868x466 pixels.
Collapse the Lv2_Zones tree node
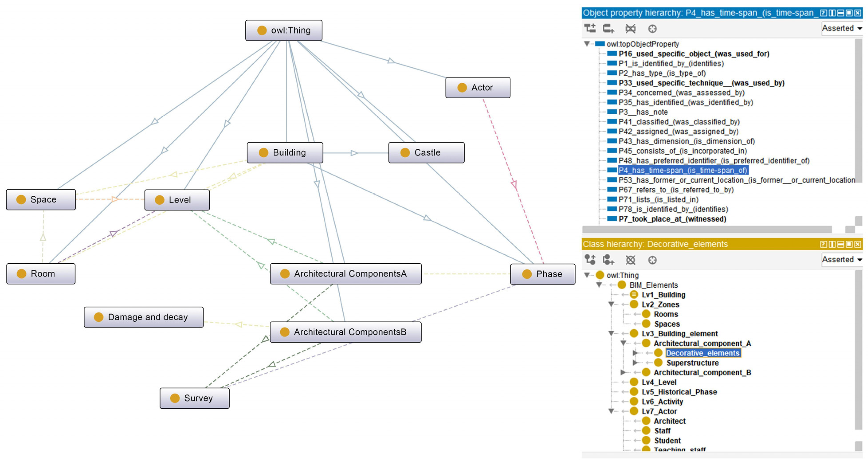(x=611, y=304)
